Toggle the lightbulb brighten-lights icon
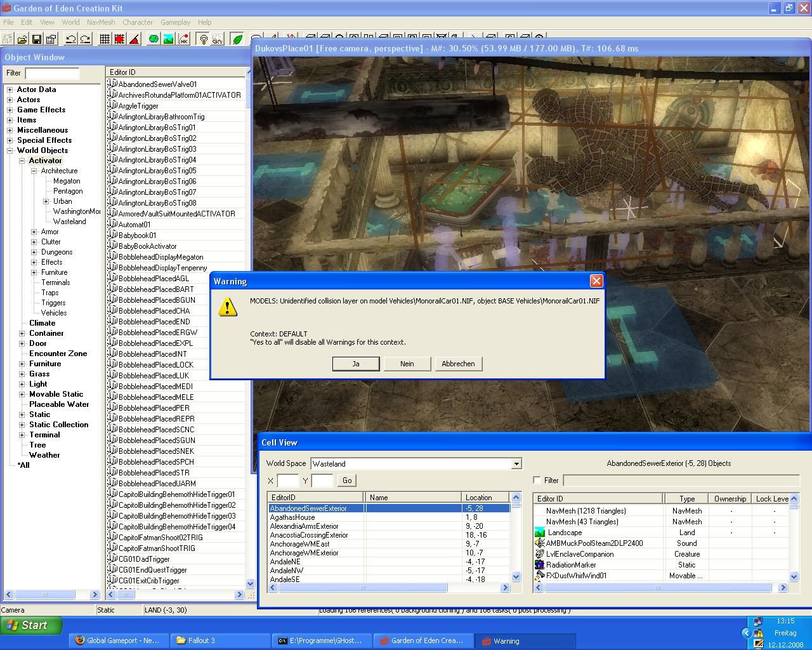This screenshot has height=650, width=812. [203, 39]
